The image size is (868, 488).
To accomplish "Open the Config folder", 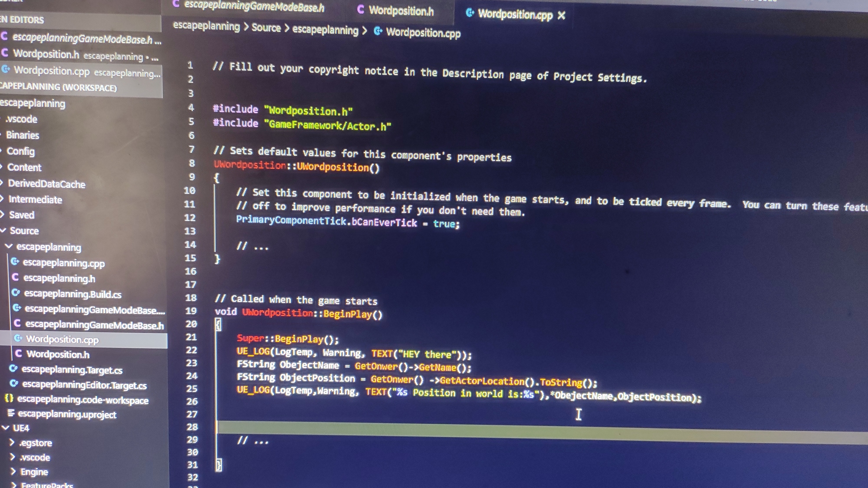I will click(x=20, y=151).
